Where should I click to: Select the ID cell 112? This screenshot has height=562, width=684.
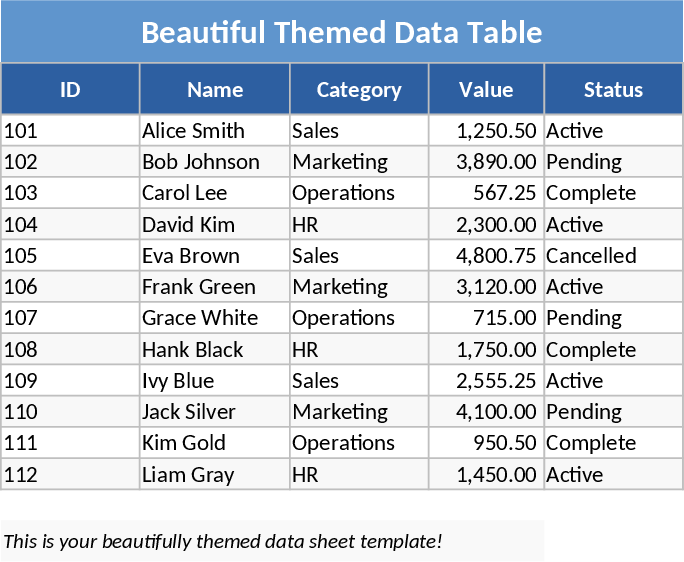pyautogui.click(x=70, y=474)
